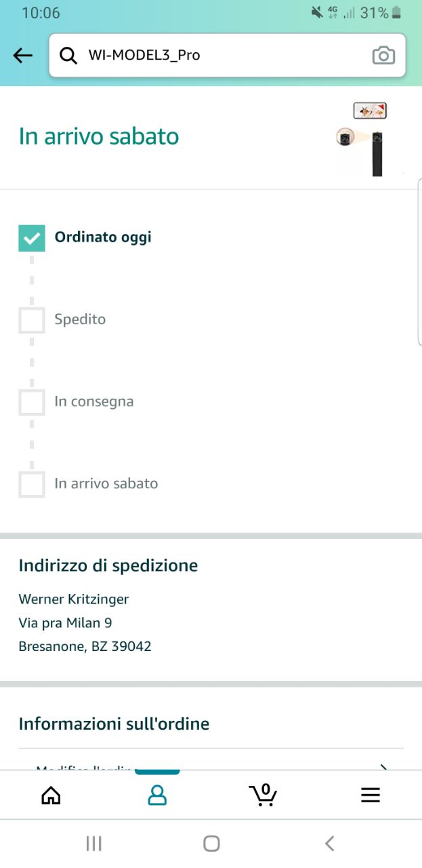This screenshot has width=422, height=868.
Task: Select the In arrivo sabato heading
Action: 99,136
